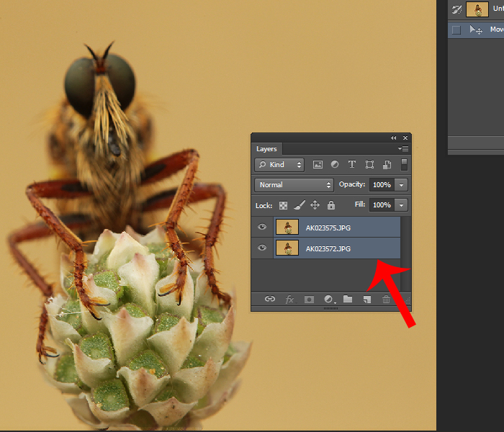
Task: Click the Fill percentage field
Action: point(381,205)
